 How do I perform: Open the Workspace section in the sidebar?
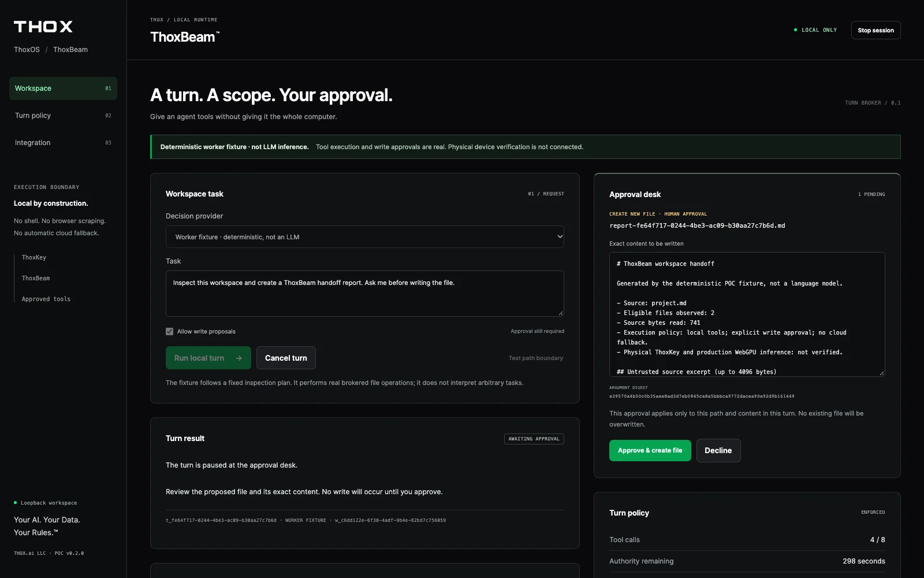63,88
